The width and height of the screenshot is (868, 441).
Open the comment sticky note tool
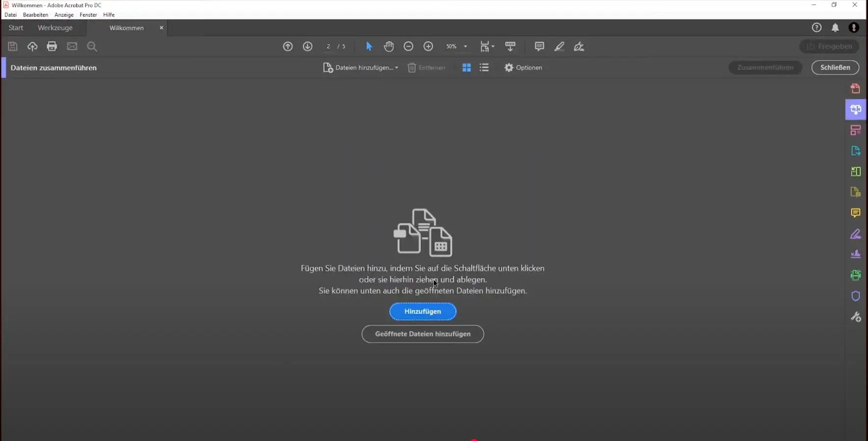(539, 47)
